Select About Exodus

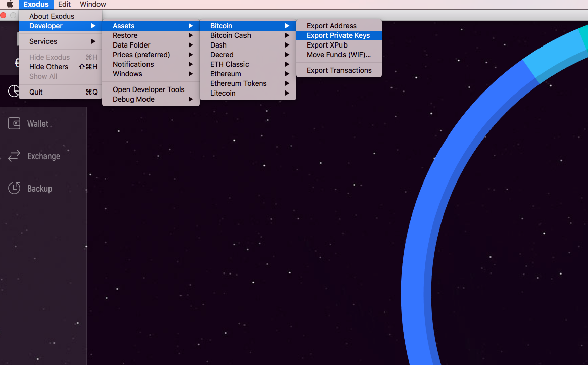point(61,16)
